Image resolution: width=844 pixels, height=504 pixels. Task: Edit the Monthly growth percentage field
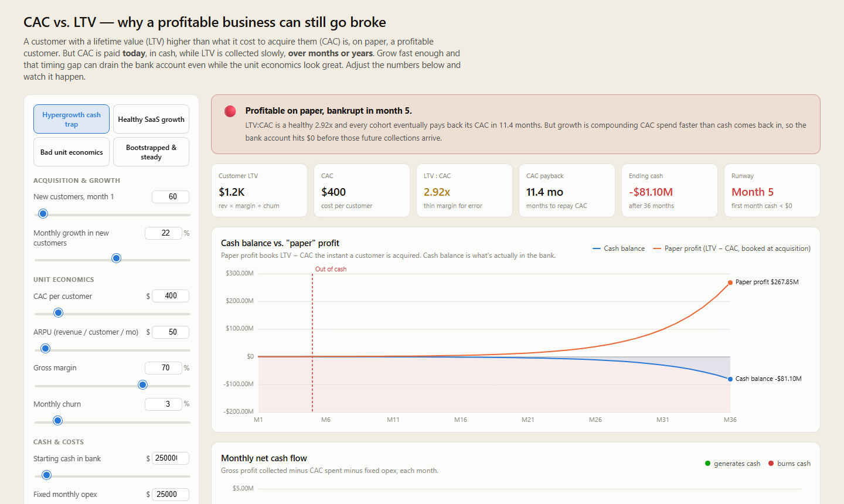pyautogui.click(x=164, y=233)
